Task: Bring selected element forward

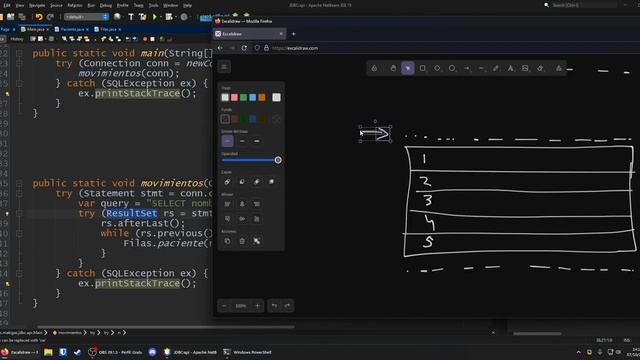Action: [x=257, y=182]
